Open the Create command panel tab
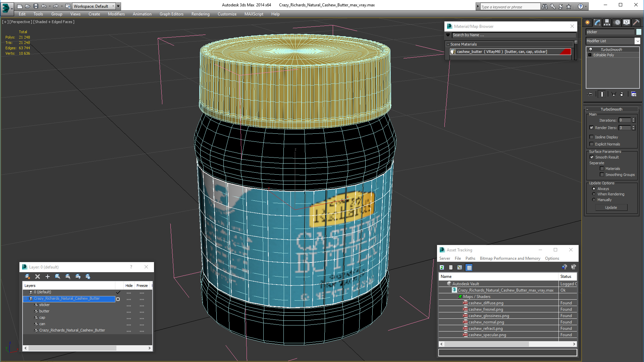This screenshot has width=644, height=362. pyautogui.click(x=588, y=22)
